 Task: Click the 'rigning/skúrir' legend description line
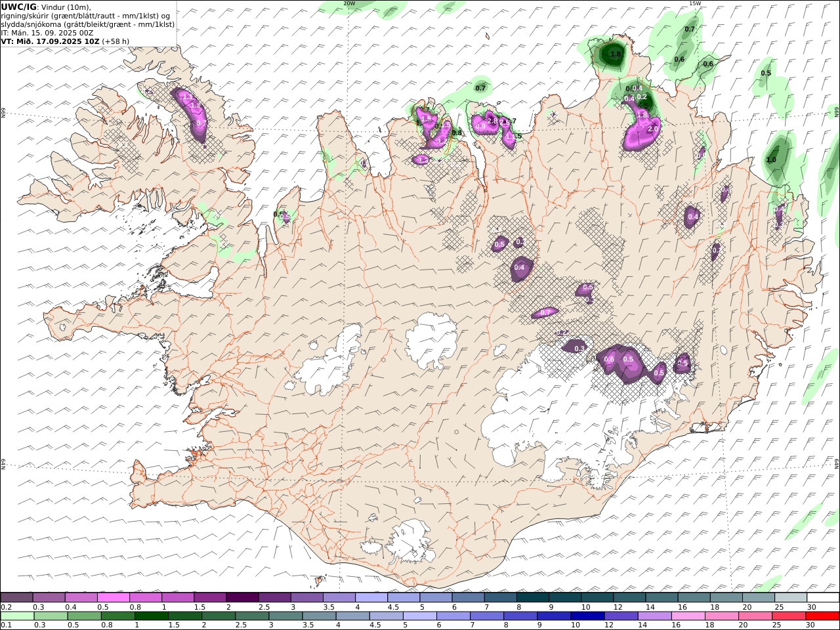(x=86, y=16)
